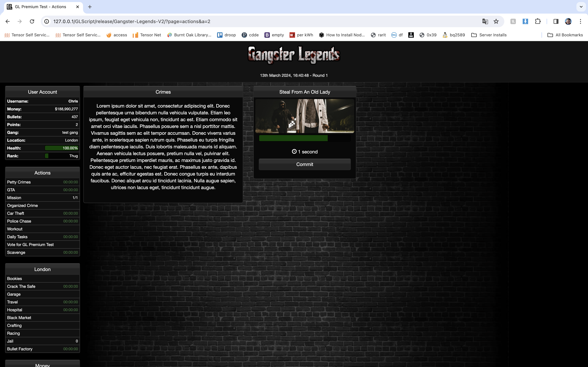The image size is (588, 367).
Task: Toggle the browser side panel icon
Action: (556, 21)
